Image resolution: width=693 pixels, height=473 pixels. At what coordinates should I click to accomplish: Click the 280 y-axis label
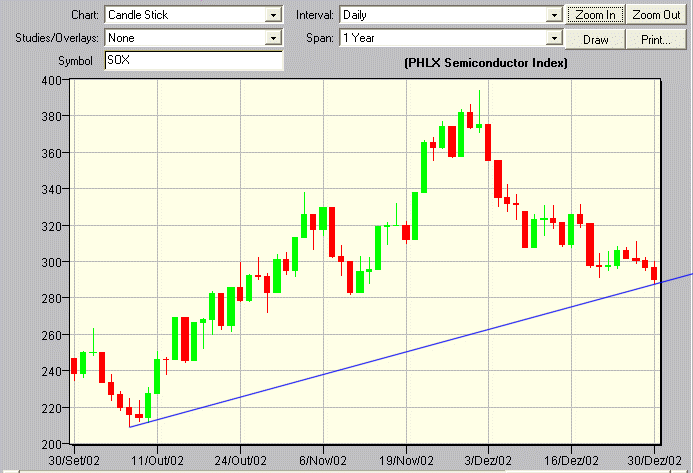[51, 299]
